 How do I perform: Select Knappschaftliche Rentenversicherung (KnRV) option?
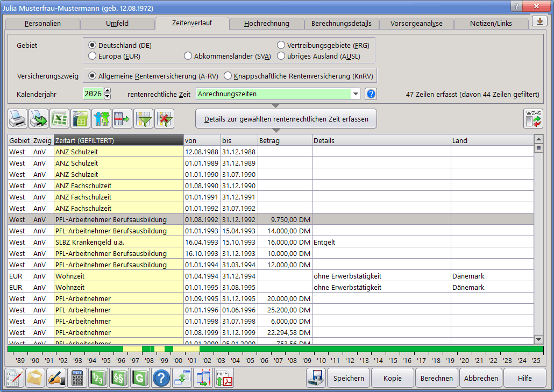click(x=228, y=76)
